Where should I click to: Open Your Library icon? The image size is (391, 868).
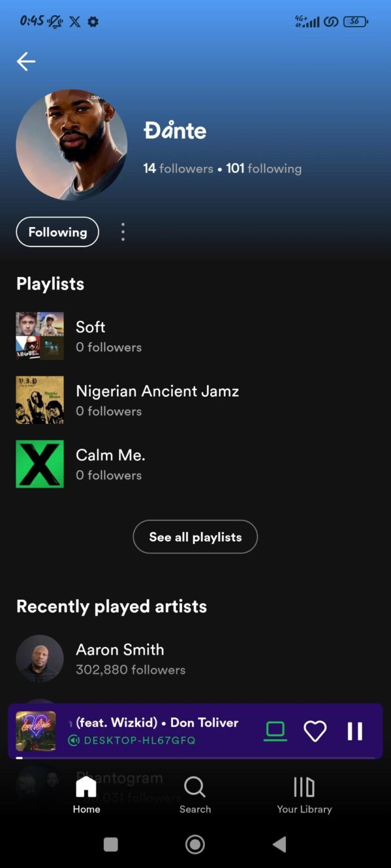click(x=303, y=786)
